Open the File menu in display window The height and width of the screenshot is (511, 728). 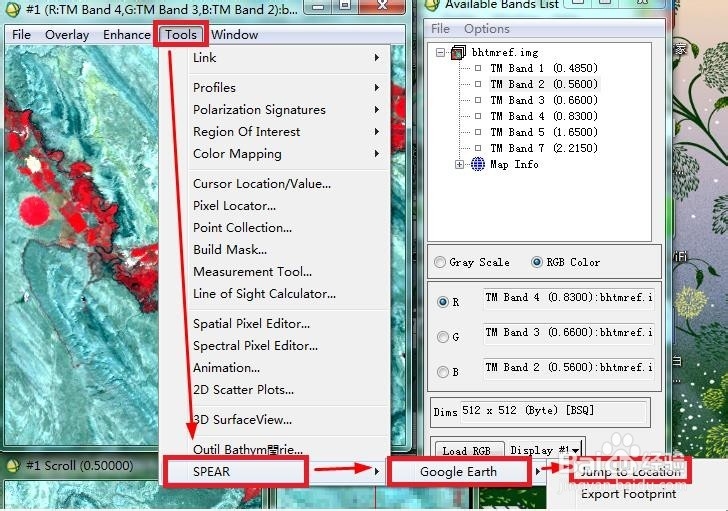[21, 35]
